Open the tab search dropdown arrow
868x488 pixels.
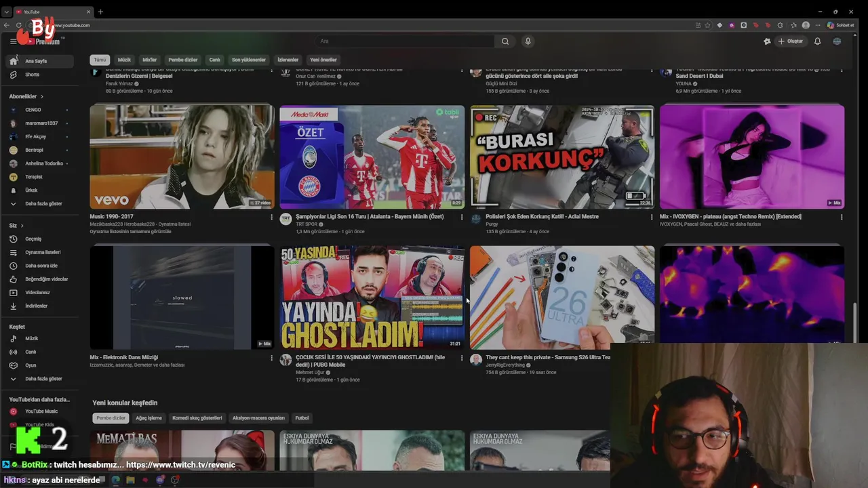[7, 12]
